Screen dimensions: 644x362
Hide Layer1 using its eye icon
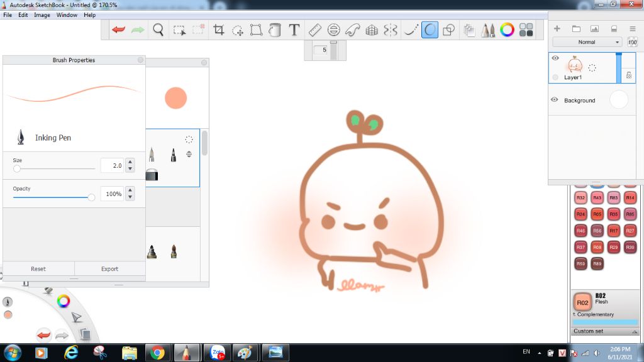[555, 58]
